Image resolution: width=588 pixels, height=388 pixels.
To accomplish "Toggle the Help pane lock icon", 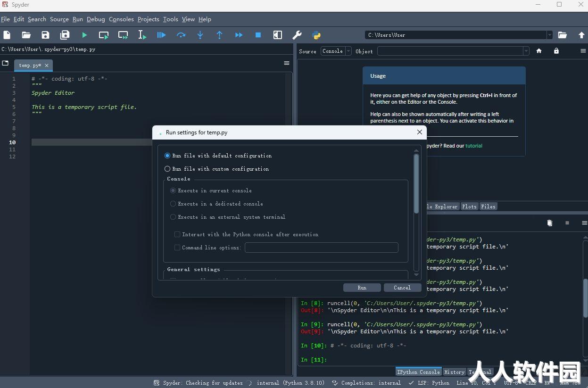I will pos(556,51).
